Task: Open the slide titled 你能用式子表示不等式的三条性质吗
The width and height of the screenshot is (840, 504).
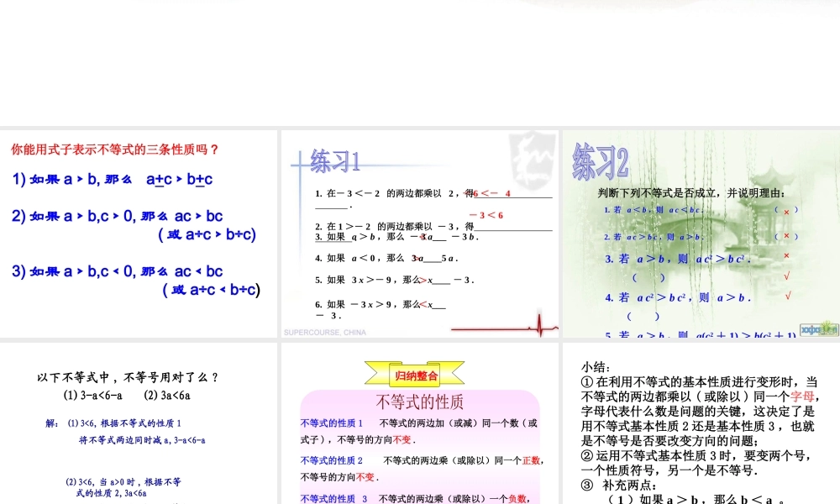Action: pyautogui.click(x=139, y=234)
